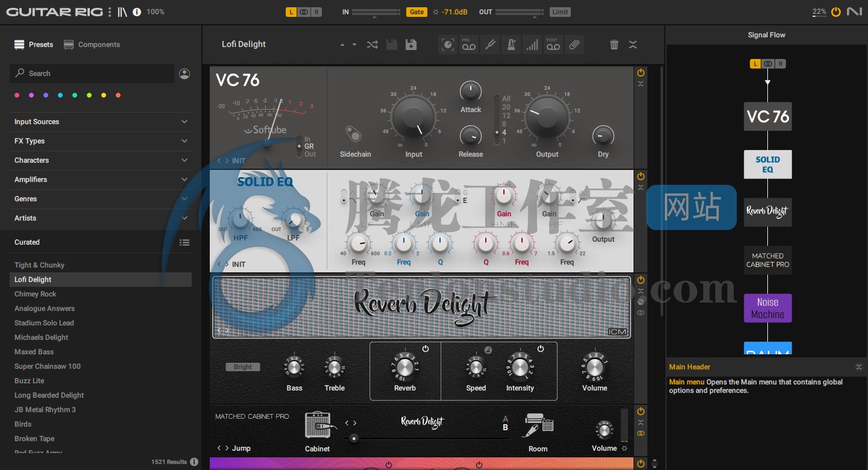Toggle the output Limit button
The width and height of the screenshot is (868, 470).
[560, 12]
